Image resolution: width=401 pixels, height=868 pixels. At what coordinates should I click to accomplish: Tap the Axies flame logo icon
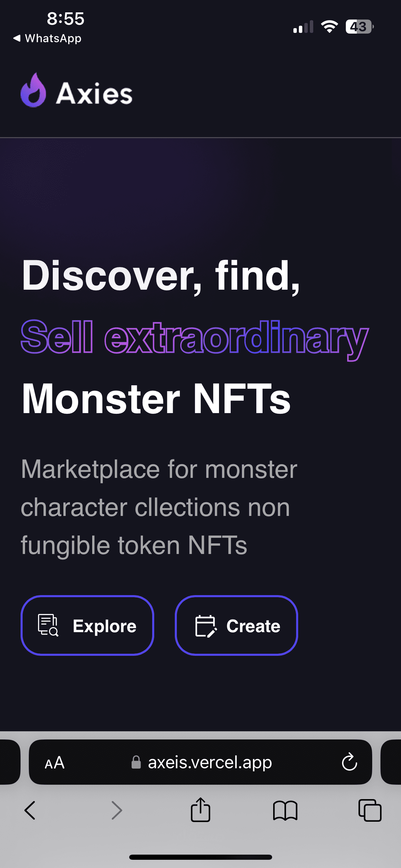coord(33,91)
